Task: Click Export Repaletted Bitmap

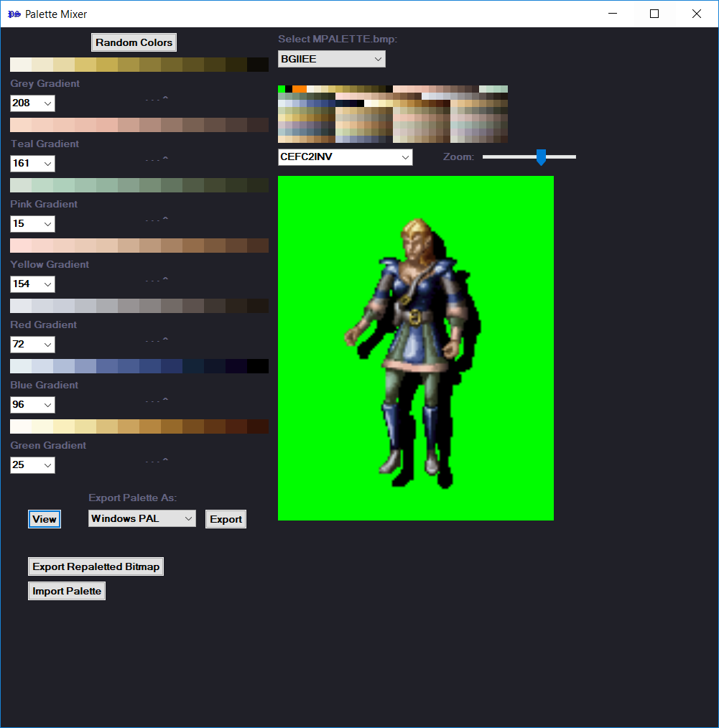Action: (x=96, y=566)
